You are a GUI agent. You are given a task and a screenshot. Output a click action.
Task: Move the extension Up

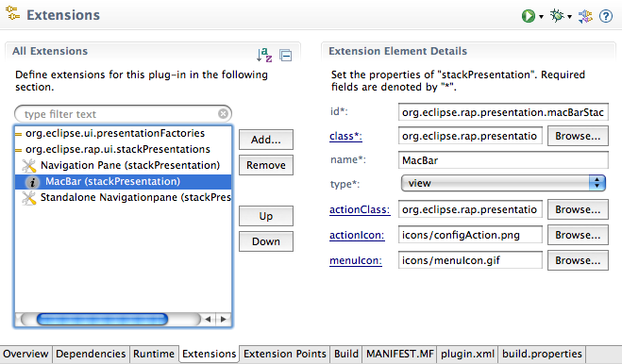(x=266, y=216)
